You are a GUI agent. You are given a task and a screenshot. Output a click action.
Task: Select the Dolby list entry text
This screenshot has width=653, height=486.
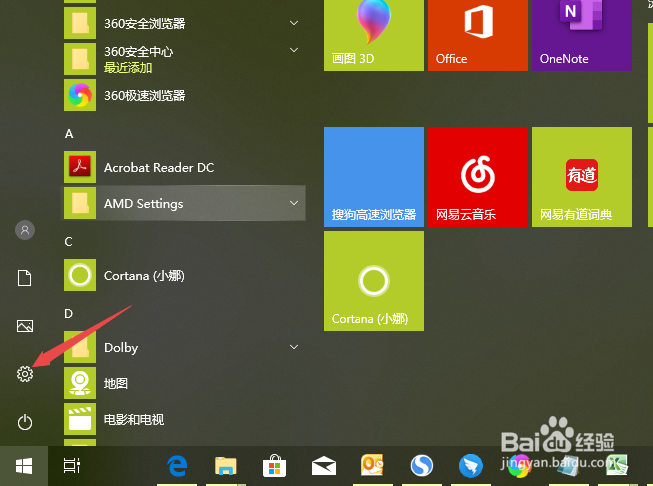(121, 348)
